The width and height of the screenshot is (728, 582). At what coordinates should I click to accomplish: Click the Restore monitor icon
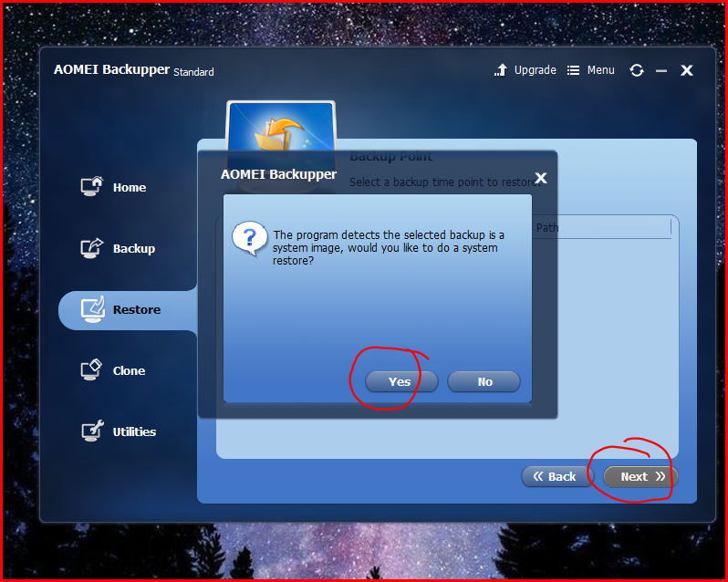point(93,309)
